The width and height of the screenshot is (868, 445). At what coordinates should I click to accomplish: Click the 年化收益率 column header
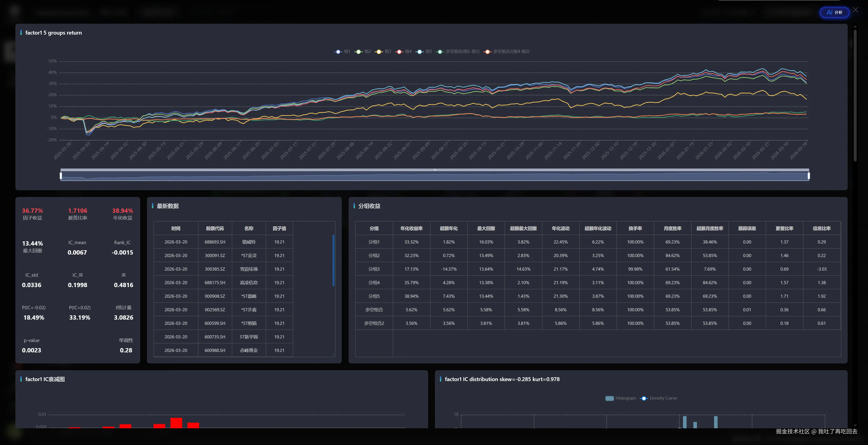[411, 228]
